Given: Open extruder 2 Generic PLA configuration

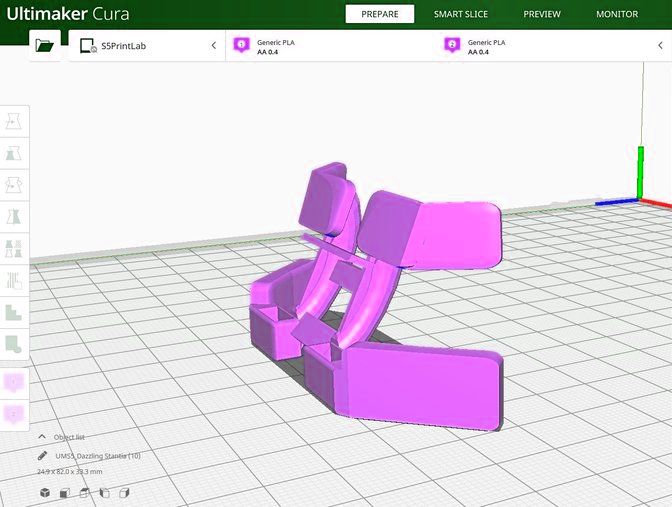Looking at the screenshot, I should (x=544, y=46).
